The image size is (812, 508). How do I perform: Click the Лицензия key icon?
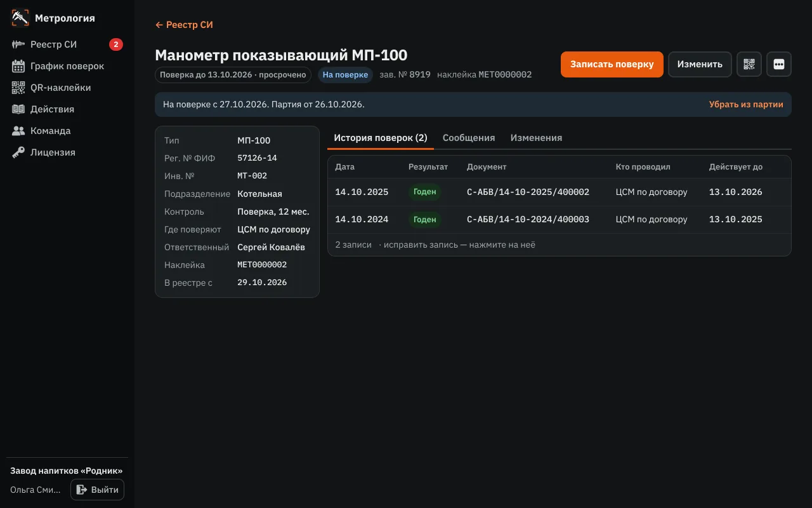[x=18, y=152]
